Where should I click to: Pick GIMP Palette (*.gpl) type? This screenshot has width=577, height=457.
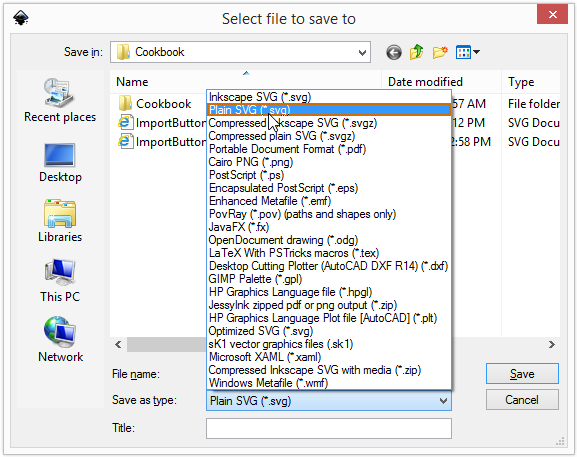(x=329, y=279)
